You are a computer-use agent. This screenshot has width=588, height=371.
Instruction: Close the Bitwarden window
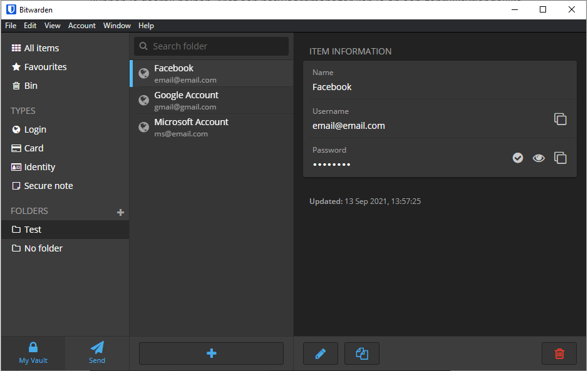[x=572, y=9]
